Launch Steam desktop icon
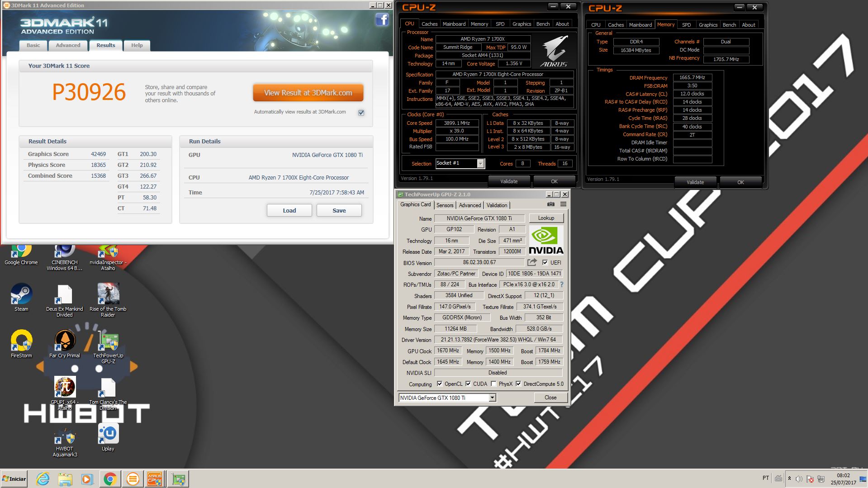Image resolution: width=868 pixels, height=488 pixels. pos(21,297)
